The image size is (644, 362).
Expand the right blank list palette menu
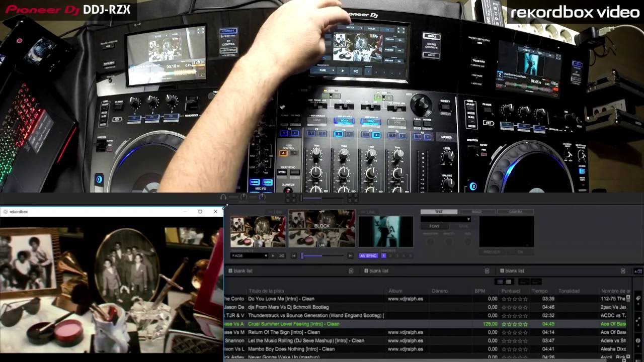623,271
